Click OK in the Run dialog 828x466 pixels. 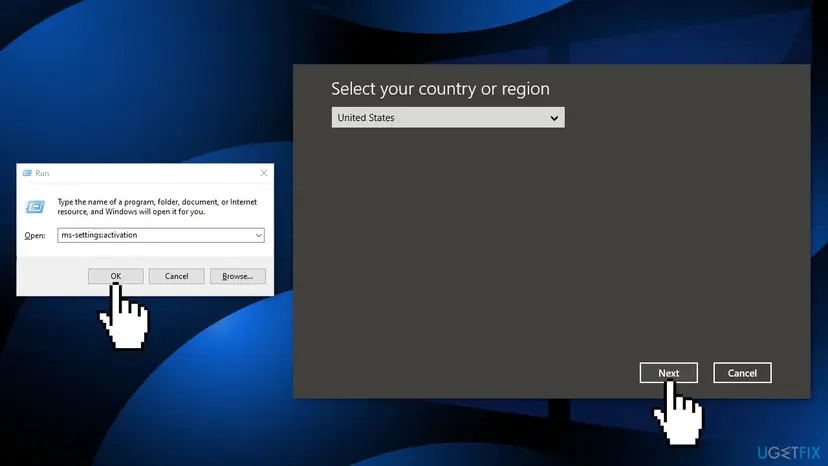coord(116,276)
